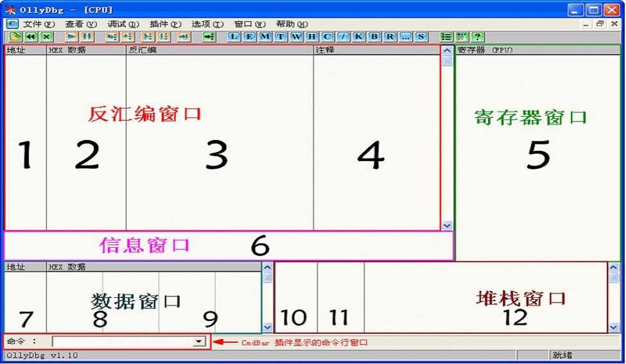The height and width of the screenshot is (364, 626).
Task: Click disassembly pane scrollbar down arrow
Action: click(x=447, y=225)
